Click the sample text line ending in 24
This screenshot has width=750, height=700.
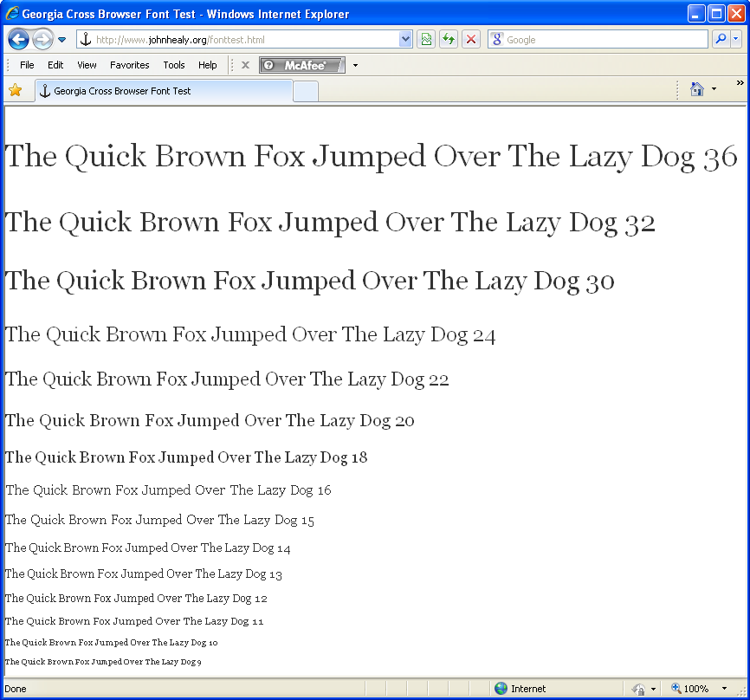click(x=250, y=334)
